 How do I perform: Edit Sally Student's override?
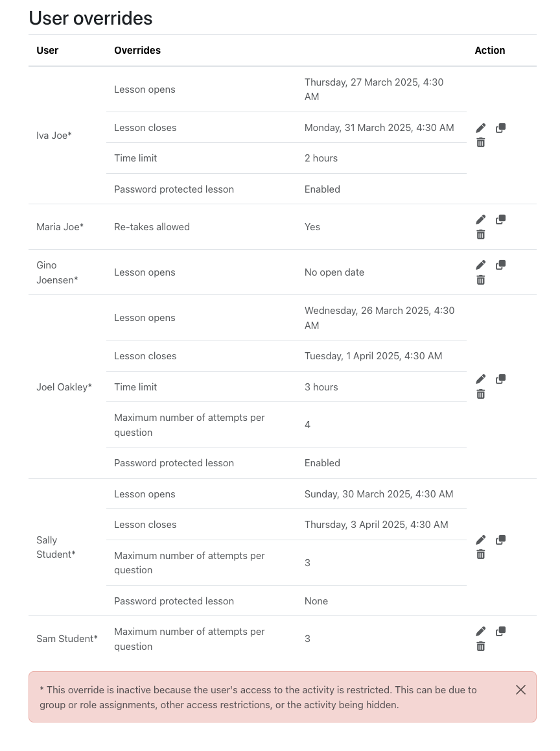click(x=480, y=540)
